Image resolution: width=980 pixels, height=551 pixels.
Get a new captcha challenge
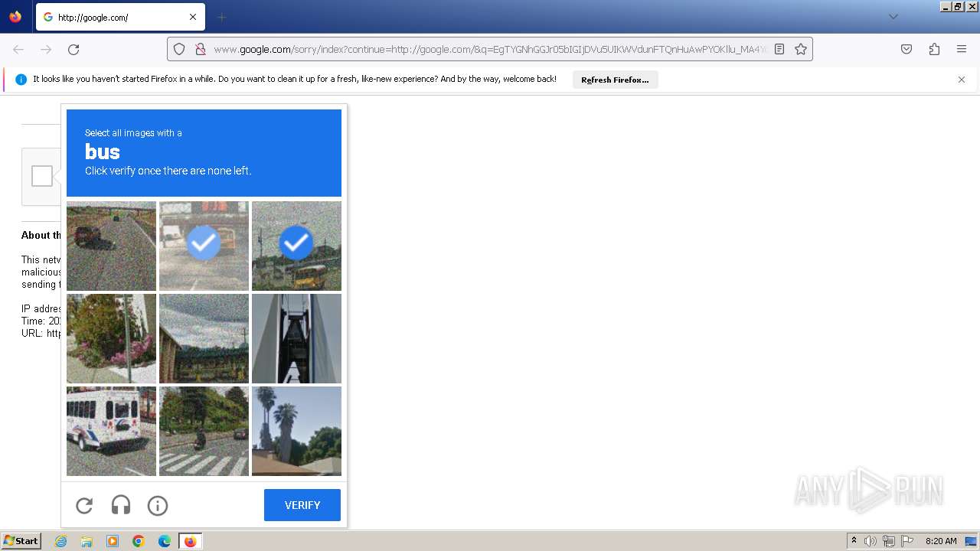click(84, 505)
